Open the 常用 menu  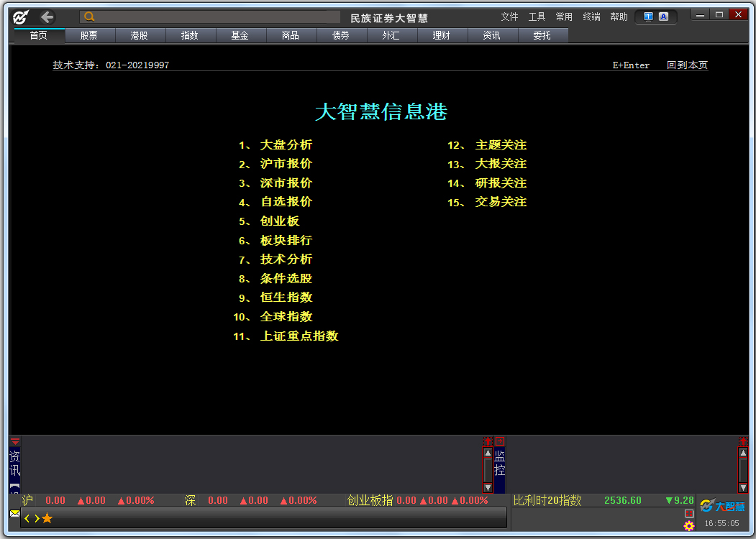(x=564, y=17)
